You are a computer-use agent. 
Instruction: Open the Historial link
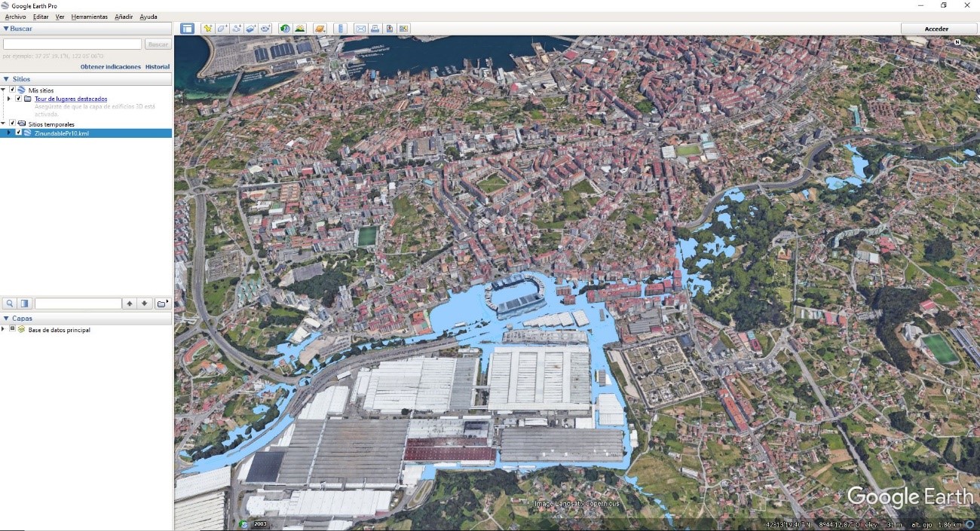(158, 66)
